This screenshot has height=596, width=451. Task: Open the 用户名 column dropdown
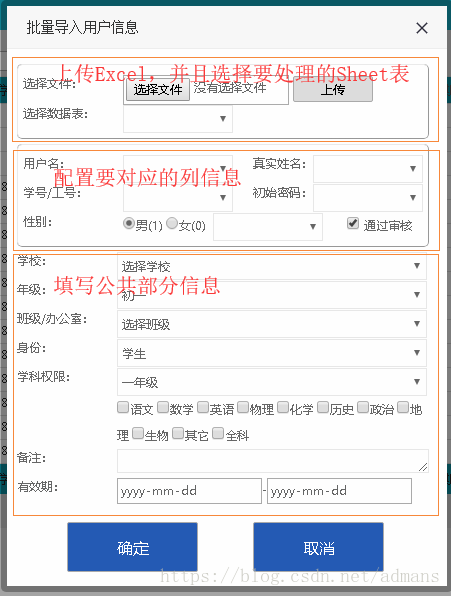(178, 168)
